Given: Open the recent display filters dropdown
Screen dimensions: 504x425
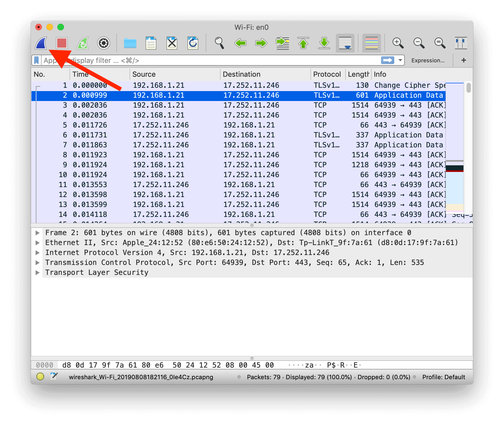Looking at the screenshot, I should pyautogui.click(x=400, y=60).
